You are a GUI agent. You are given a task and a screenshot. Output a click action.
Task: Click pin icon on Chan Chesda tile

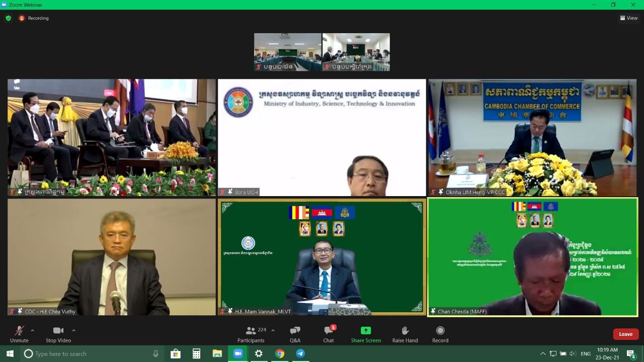click(x=433, y=311)
